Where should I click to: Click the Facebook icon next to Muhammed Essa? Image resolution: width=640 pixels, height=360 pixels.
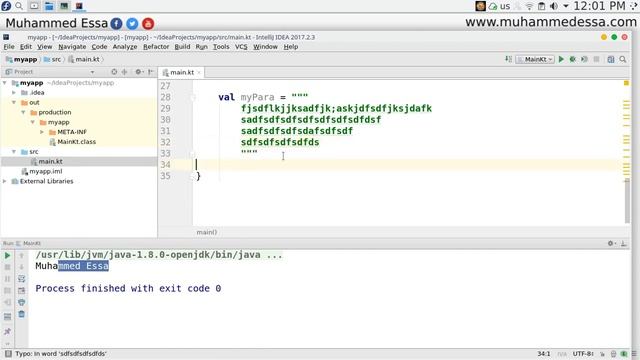click(x=116, y=24)
